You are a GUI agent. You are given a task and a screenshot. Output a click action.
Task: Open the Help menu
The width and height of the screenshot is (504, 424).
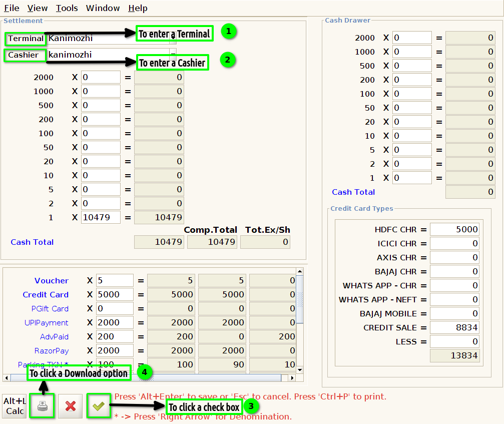coord(138,8)
